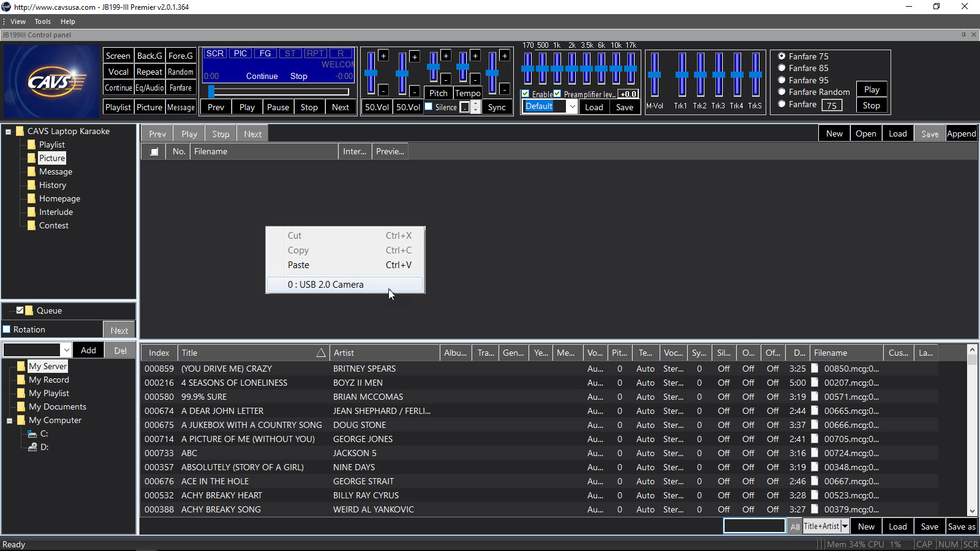Click the song search input field
The height and width of the screenshot is (551, 980).
(755, 527)
